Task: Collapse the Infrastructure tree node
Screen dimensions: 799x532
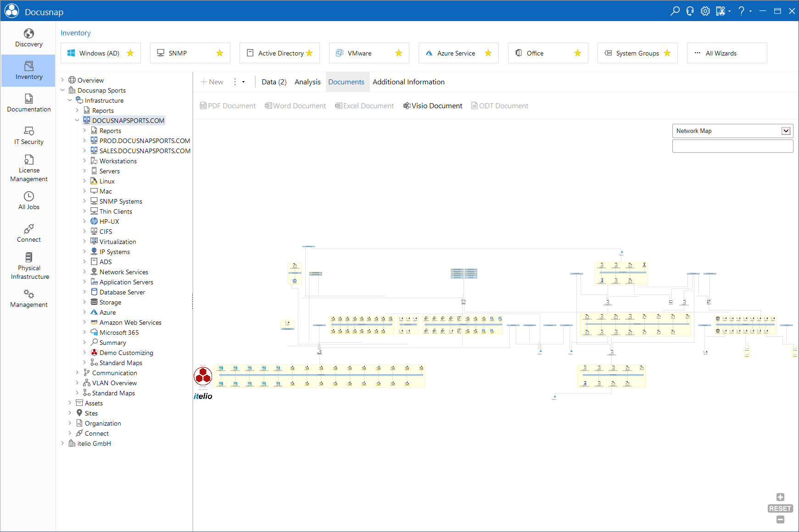Action: 70,100
